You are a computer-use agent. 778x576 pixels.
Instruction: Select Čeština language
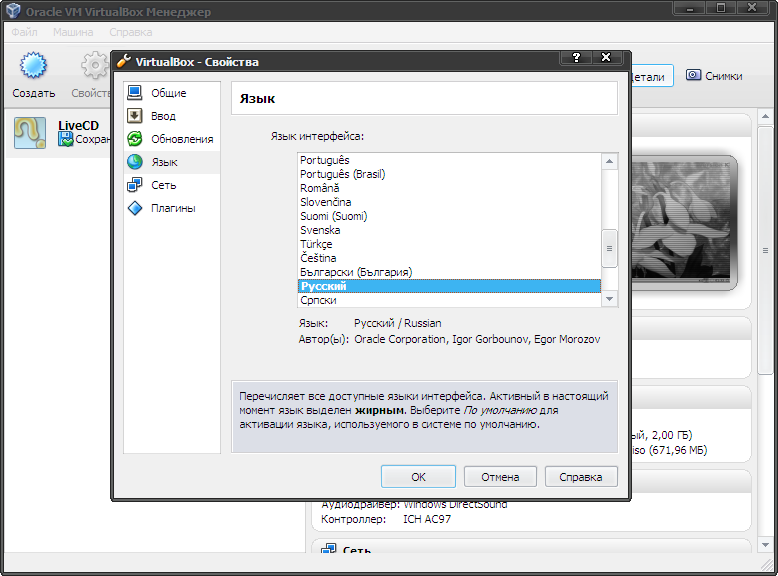(450, 258)
